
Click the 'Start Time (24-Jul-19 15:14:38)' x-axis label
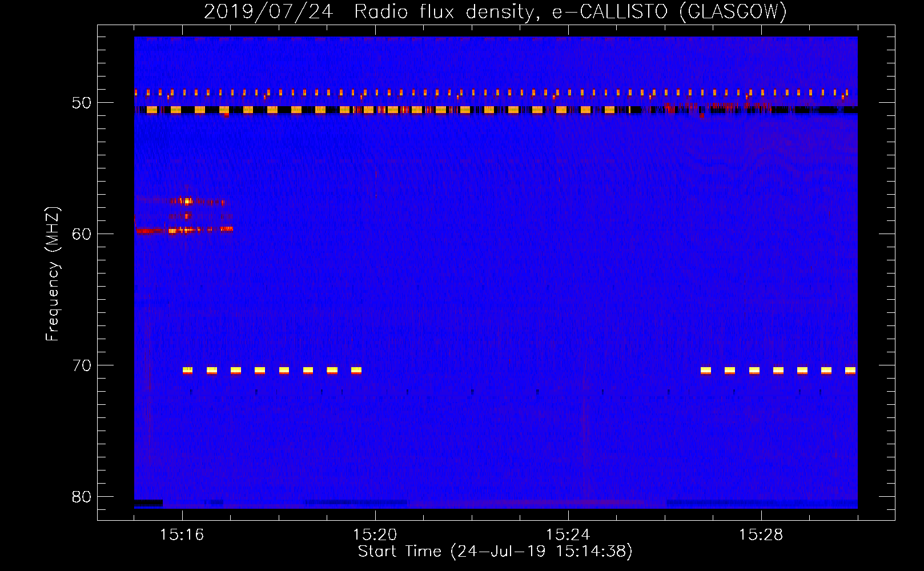click(x=495, y=552)
